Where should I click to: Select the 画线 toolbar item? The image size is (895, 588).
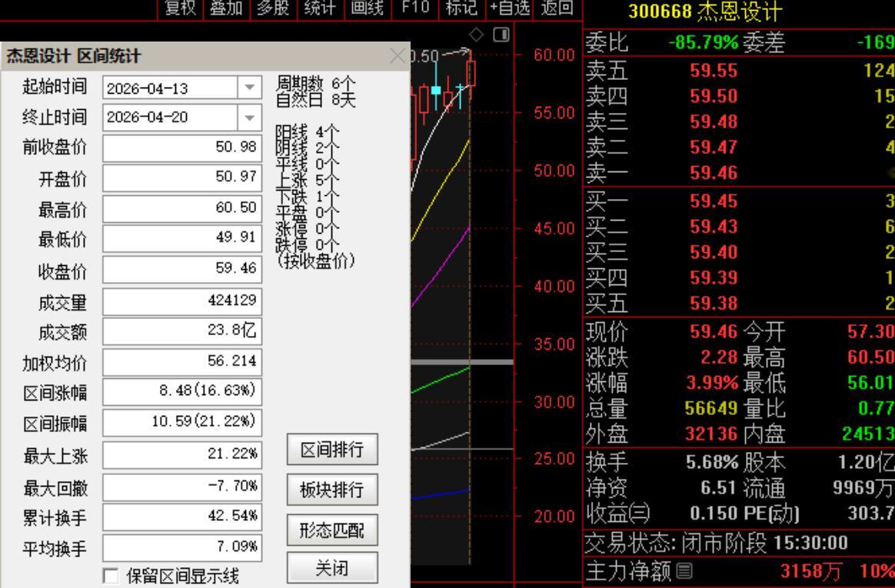pos(367,8)
